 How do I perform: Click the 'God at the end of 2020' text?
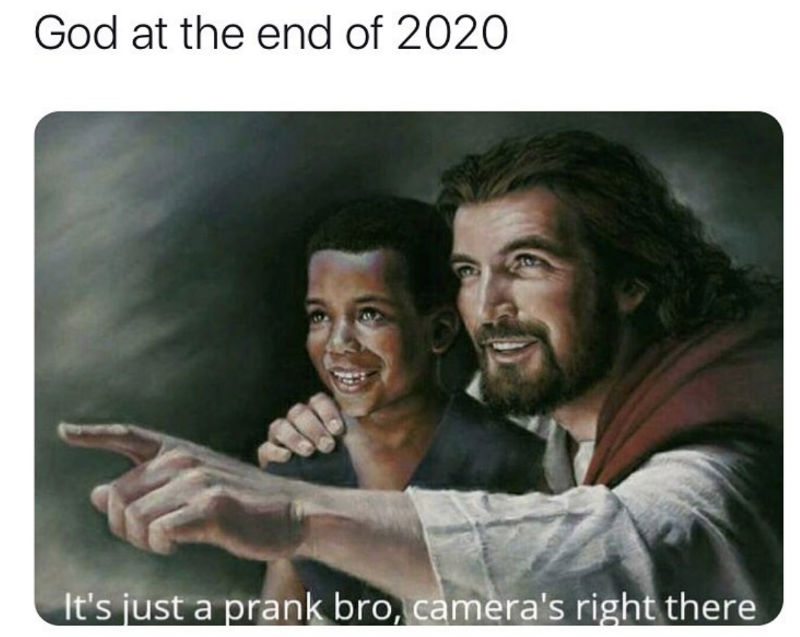[271, 33]
